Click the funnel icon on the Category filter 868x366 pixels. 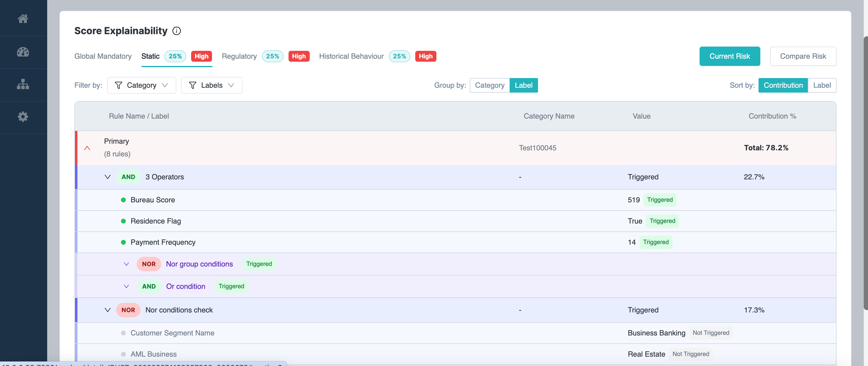point(118,85)
